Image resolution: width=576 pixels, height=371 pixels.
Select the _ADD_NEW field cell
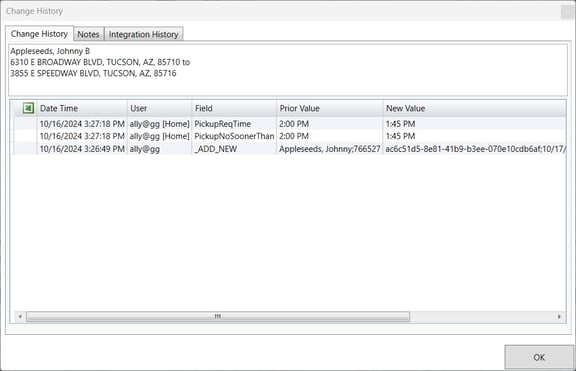(x=234, y=149)
